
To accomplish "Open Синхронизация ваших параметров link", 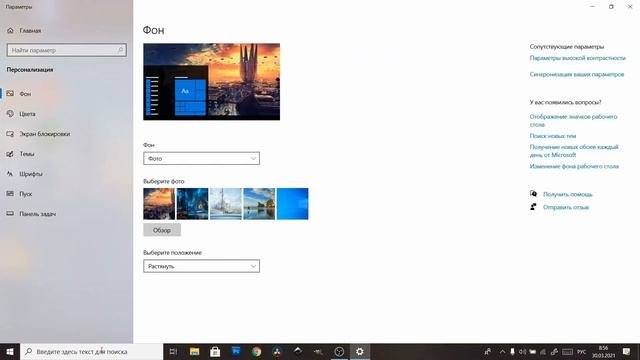I will click(x=577, y=74).
